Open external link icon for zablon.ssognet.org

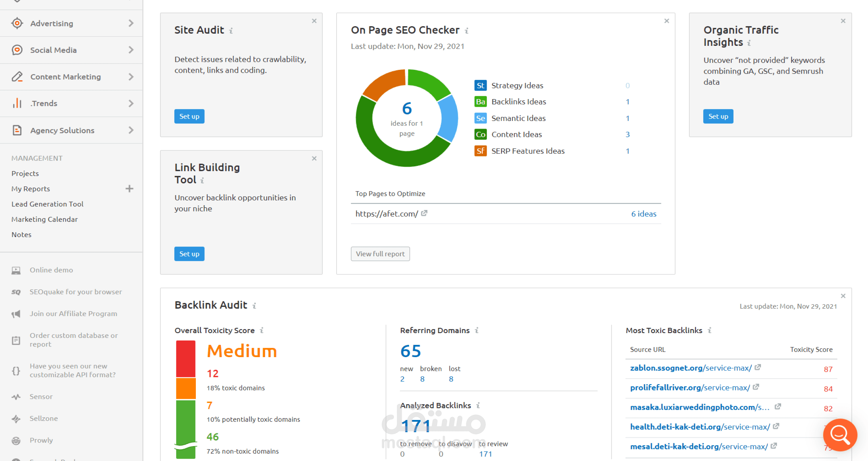point(758,367)
